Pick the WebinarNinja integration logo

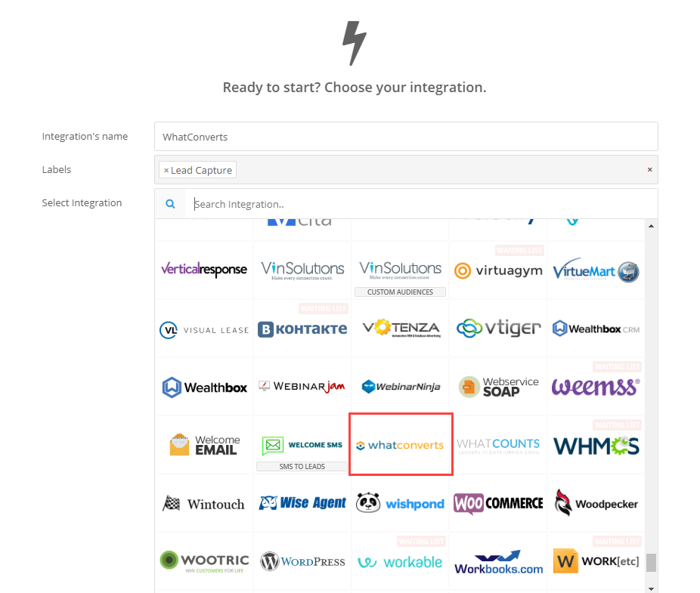click(401, 387)
